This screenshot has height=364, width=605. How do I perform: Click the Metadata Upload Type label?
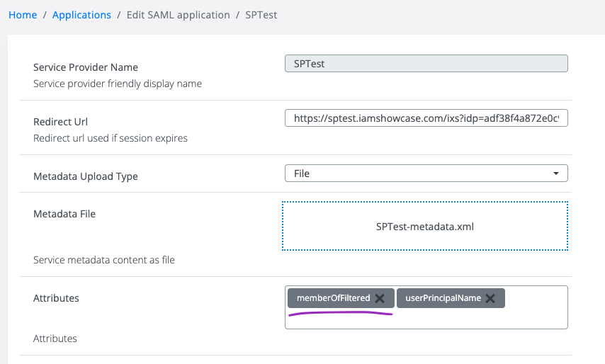pos(85,176)
